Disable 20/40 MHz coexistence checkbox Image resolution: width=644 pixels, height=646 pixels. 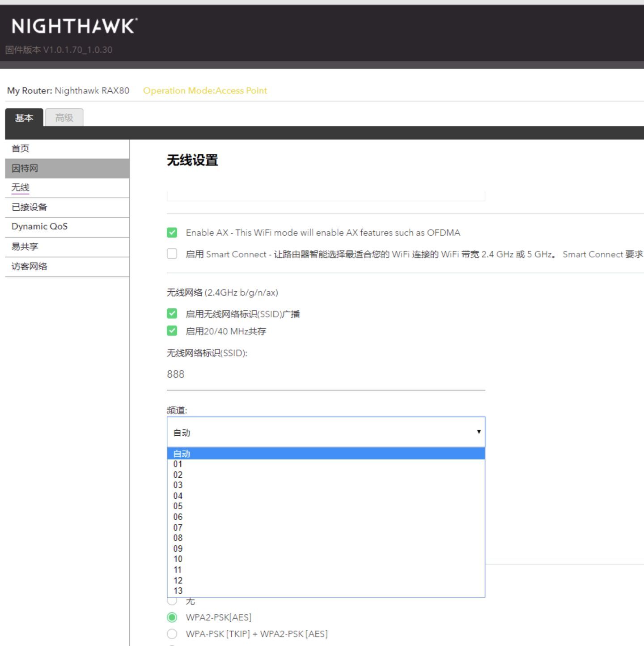(172, 331)
